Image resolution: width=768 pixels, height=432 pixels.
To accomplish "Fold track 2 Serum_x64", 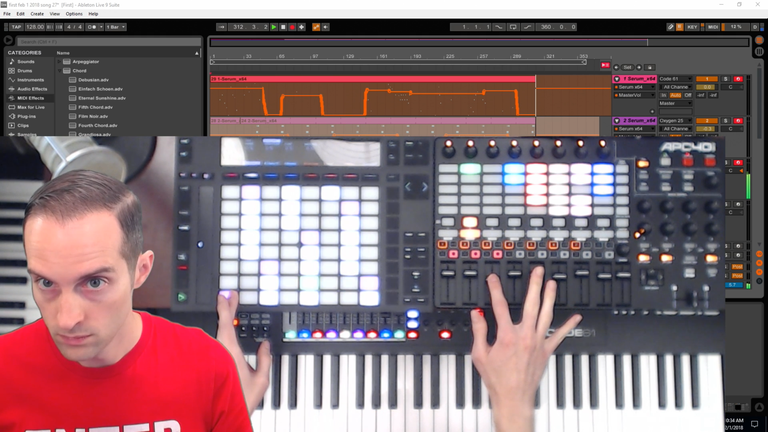I will [x=617, y=120].
